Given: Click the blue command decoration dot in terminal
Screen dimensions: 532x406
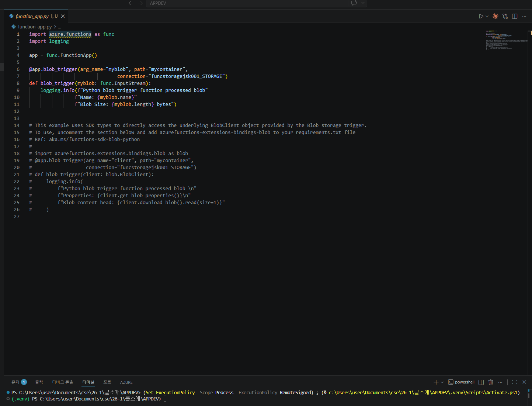Looking at the screenshot, I should click(8, 392).
